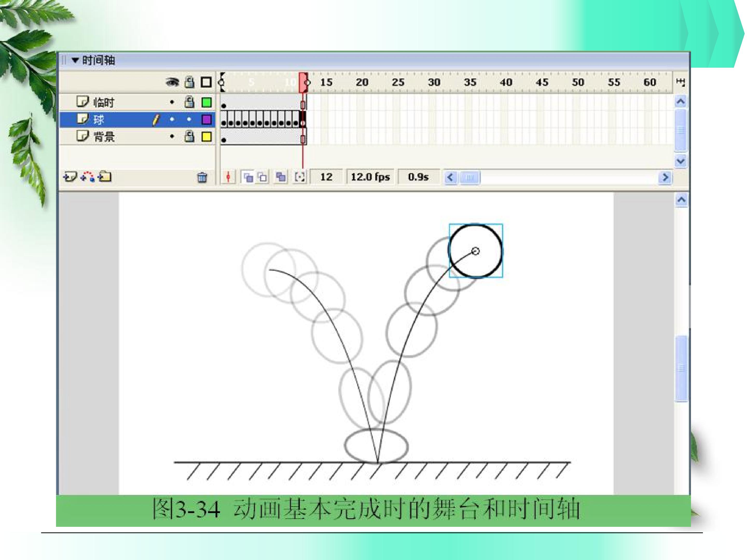The image size is (747, 560).
Task: Toggle lock dot on 球 layer
Action: [x=189, y=119]
